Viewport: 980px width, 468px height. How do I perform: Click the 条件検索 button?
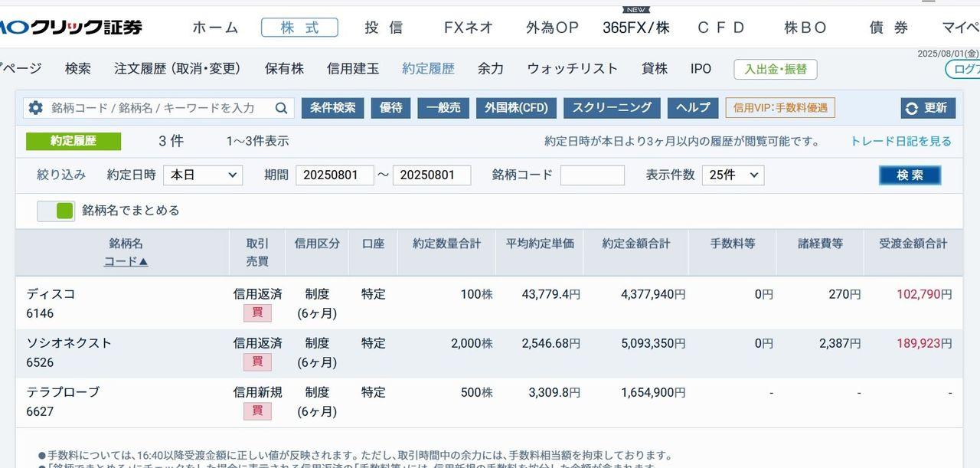332,107
